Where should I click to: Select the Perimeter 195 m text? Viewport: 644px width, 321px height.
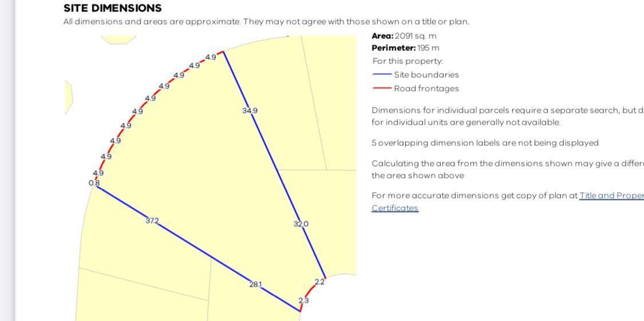pyautogui.click(x=405, y=48)
